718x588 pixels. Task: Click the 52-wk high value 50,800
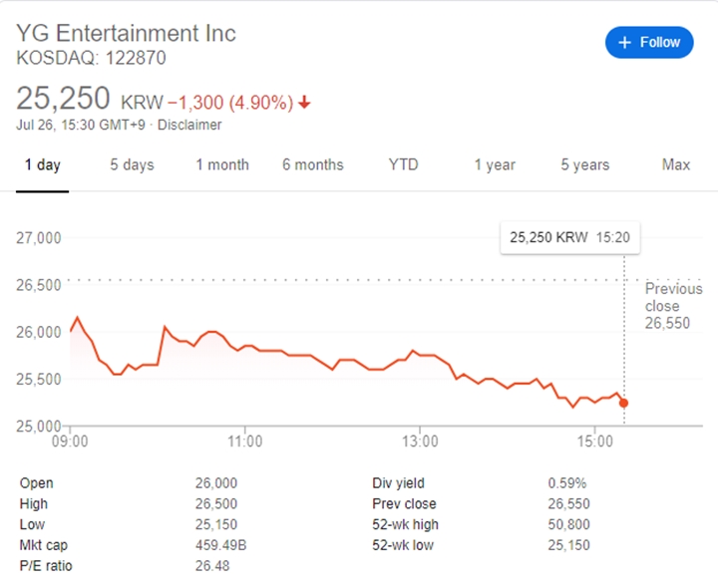pos(568,524)
